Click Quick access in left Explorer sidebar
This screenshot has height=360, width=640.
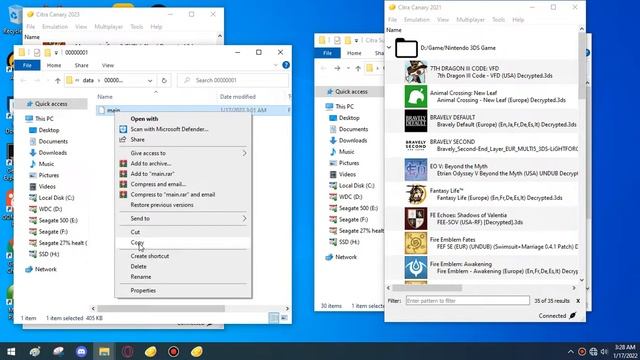(x=51, y=104)
